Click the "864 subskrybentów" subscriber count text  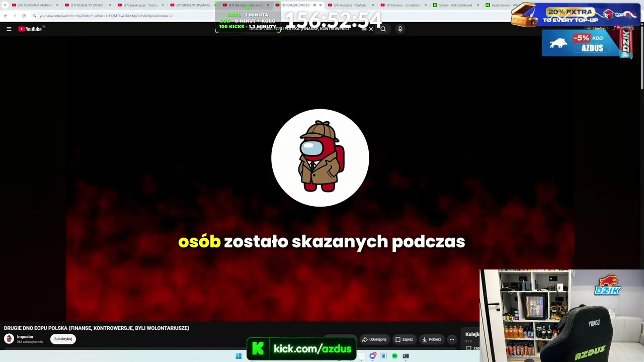[x=30, y=342]
